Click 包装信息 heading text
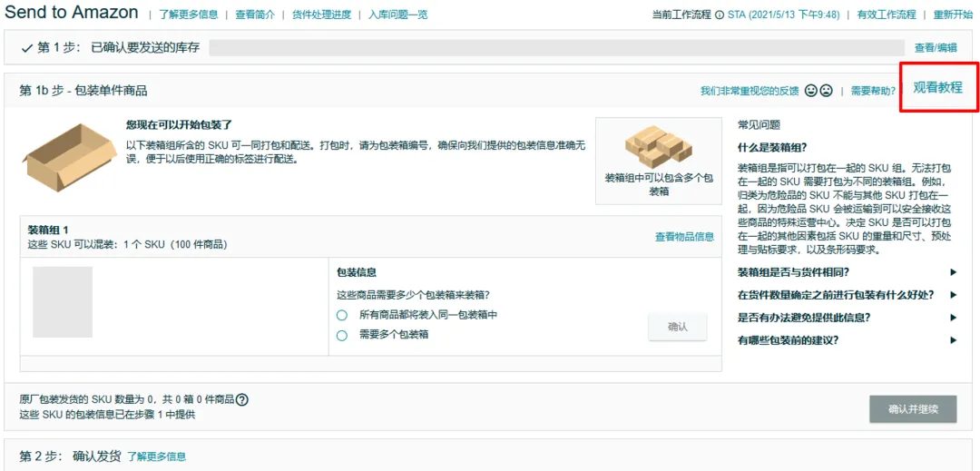Screen dimensions: 980x471 [357, 273]
